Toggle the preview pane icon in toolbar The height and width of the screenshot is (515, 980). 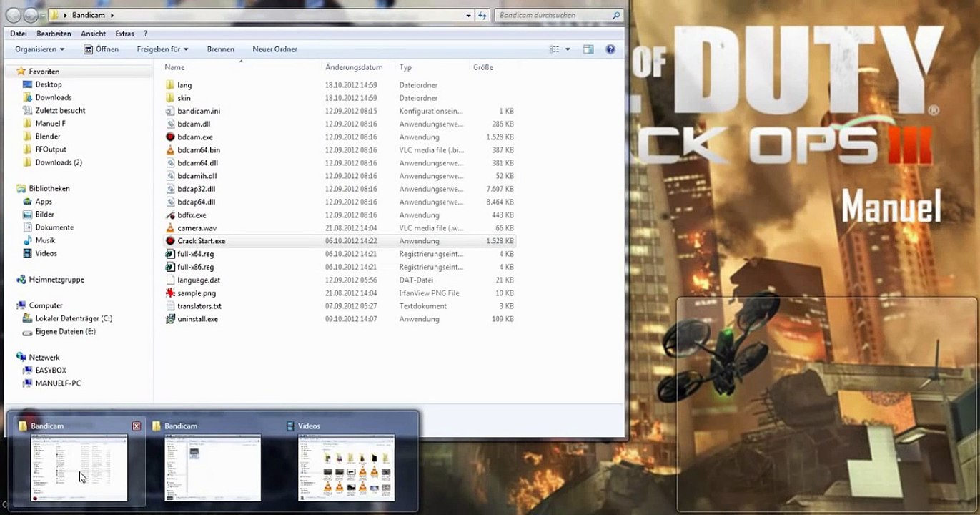[x=588, y=49]
